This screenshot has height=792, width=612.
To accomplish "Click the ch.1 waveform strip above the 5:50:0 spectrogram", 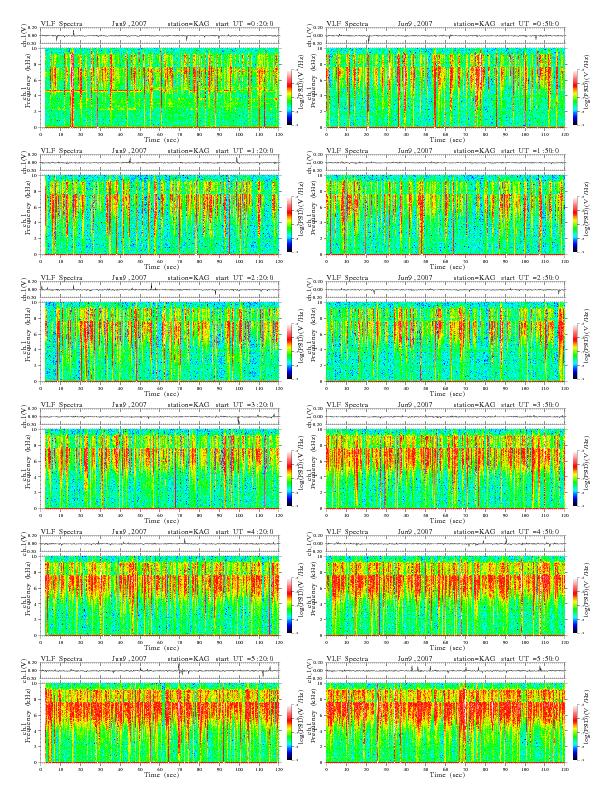I will [x=445, y=671].
